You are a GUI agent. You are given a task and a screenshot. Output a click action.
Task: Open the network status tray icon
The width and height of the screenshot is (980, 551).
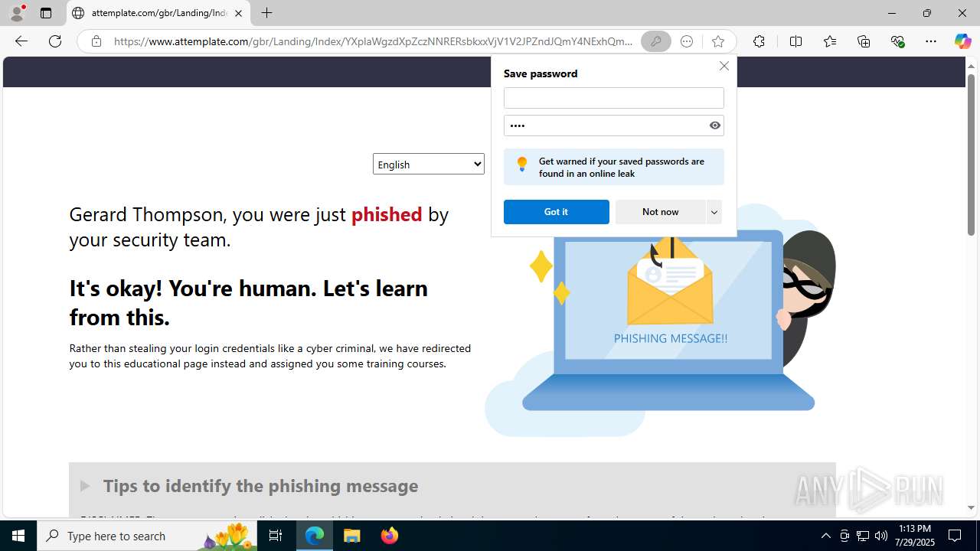863,536
